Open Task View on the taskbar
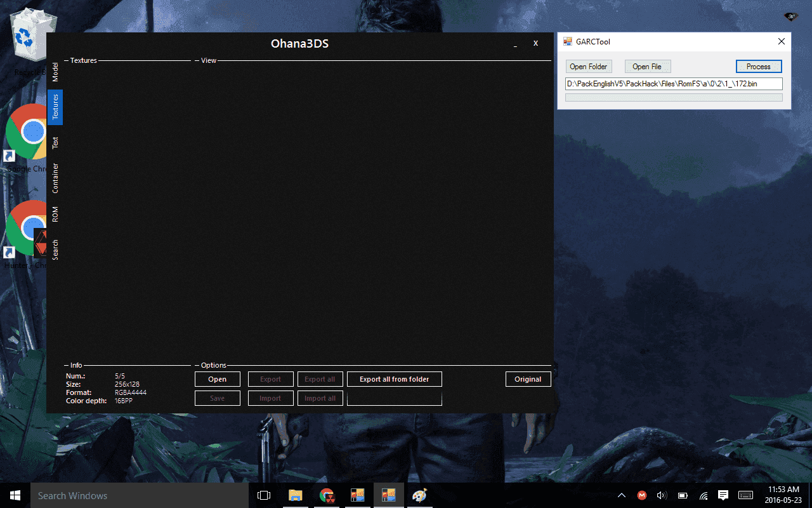Image resolution: width=812 pixels, height=508 pixels. coord(264,495)
